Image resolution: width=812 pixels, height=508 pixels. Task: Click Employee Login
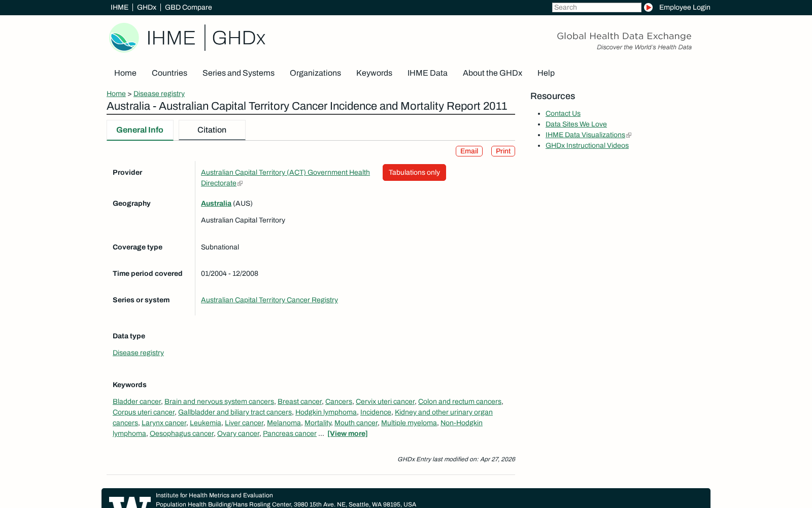(x=685, y=7)
